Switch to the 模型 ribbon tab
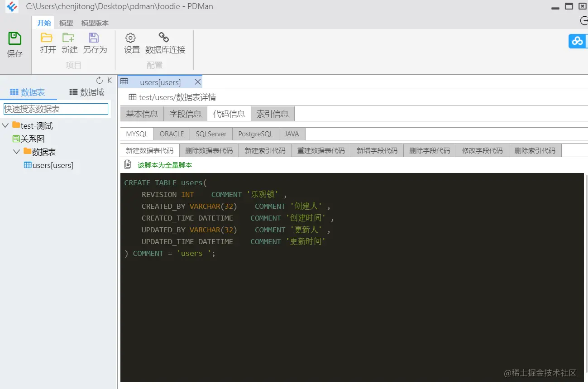 pos(66,23)
